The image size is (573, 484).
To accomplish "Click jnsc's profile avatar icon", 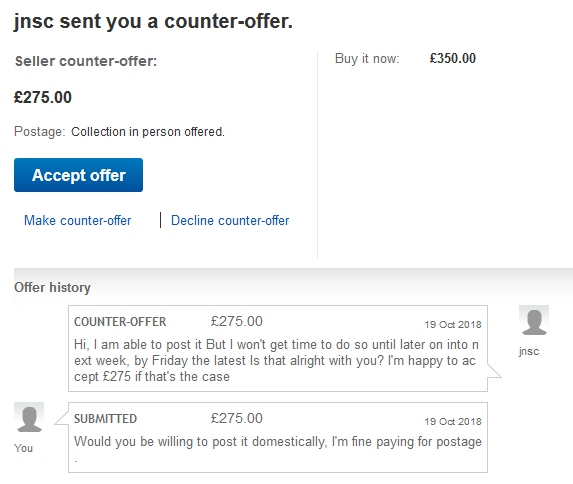I will click(x=534, y=320).
